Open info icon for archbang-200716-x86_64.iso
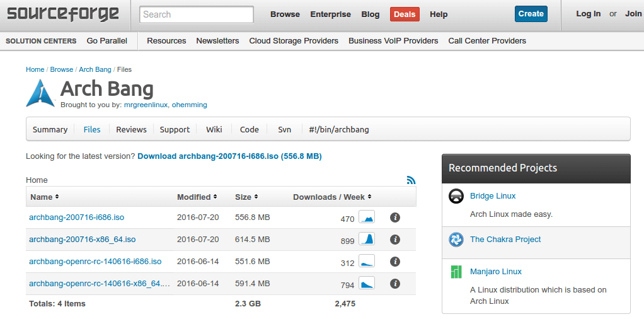The height and width of the screenshot is (319, 644). (395, 240)
